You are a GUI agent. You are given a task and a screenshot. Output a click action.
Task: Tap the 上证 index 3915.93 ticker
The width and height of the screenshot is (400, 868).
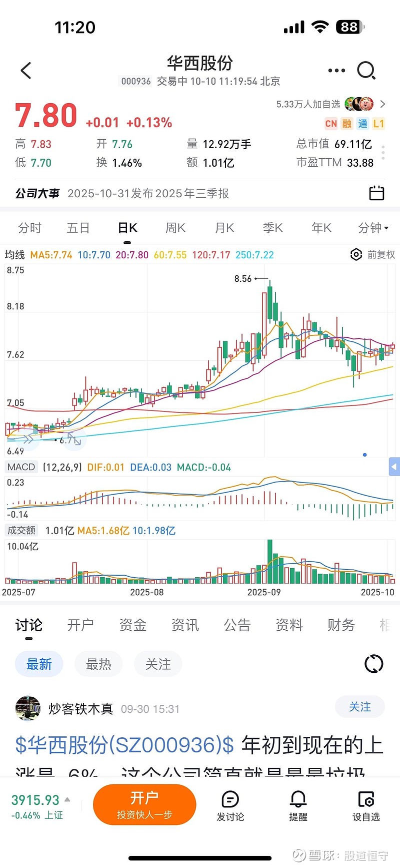40,806
